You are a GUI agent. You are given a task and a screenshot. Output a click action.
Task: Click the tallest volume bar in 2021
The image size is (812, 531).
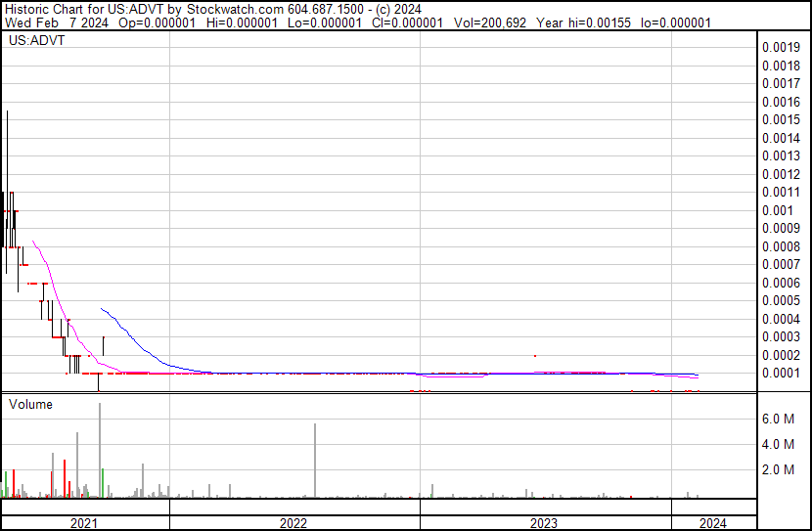(x=100, y=450)
